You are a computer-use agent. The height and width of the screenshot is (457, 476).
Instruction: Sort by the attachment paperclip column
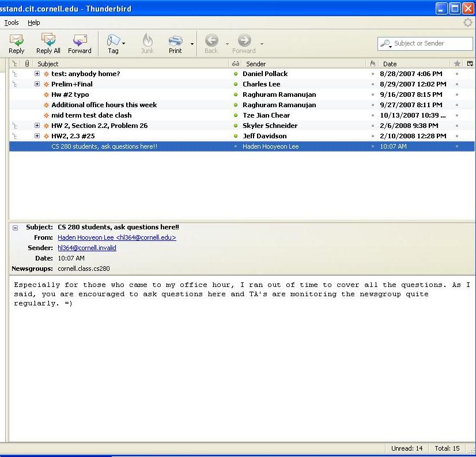(x=27, y=64)
